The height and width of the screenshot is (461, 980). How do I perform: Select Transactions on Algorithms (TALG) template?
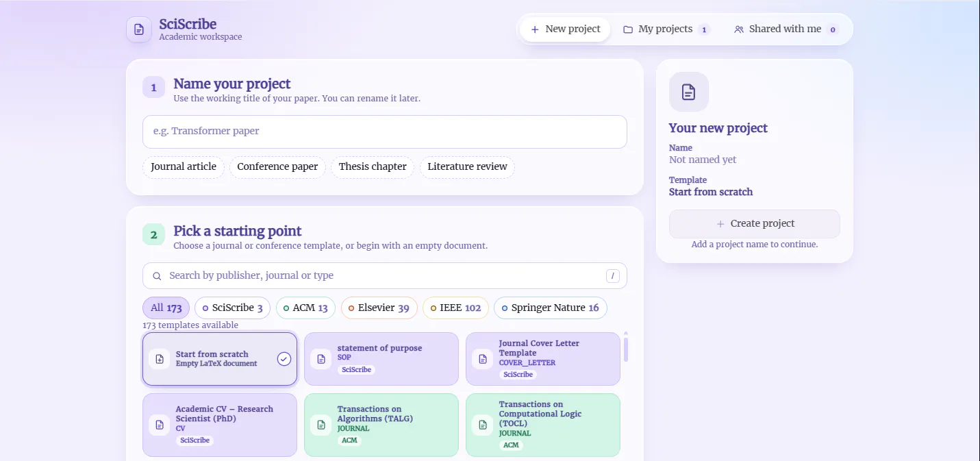coord(381,425)
